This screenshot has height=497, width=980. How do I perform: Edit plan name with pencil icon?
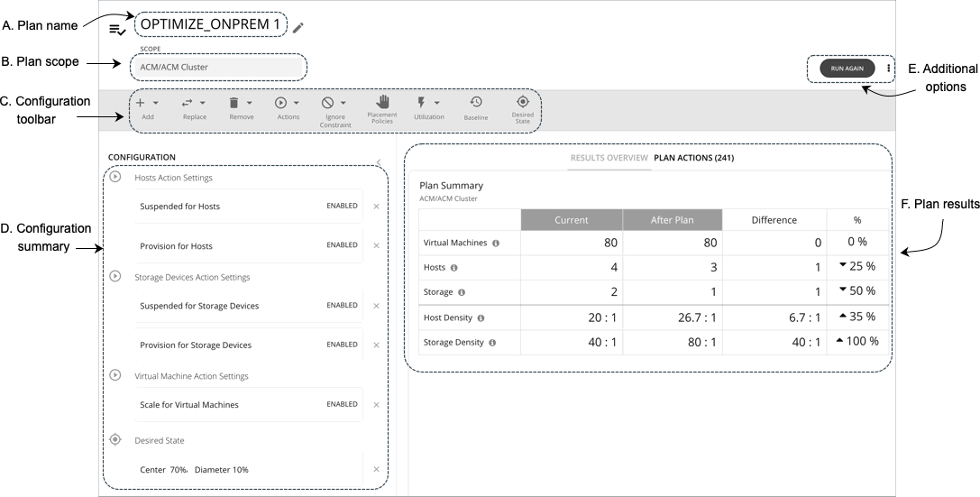coord(298,27)
